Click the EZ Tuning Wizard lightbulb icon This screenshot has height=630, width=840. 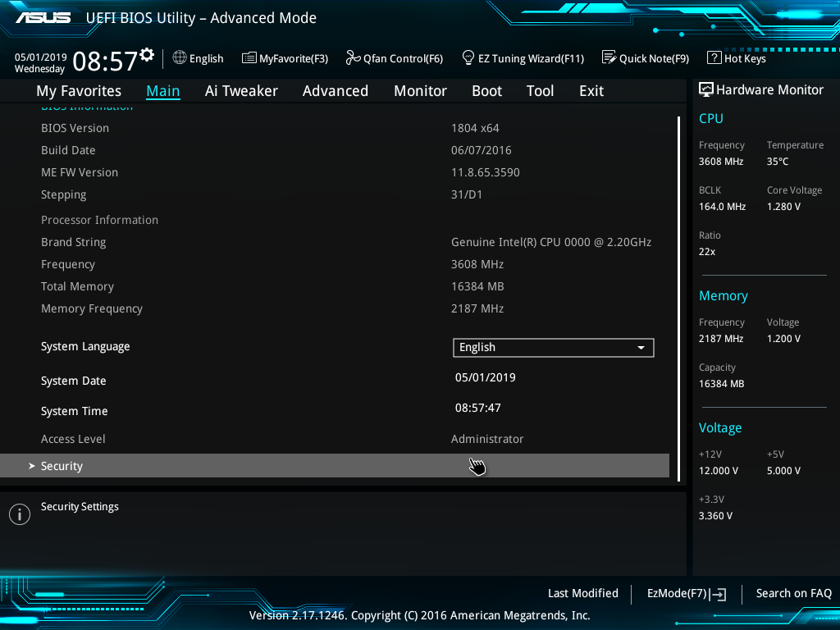pos(468,57)
